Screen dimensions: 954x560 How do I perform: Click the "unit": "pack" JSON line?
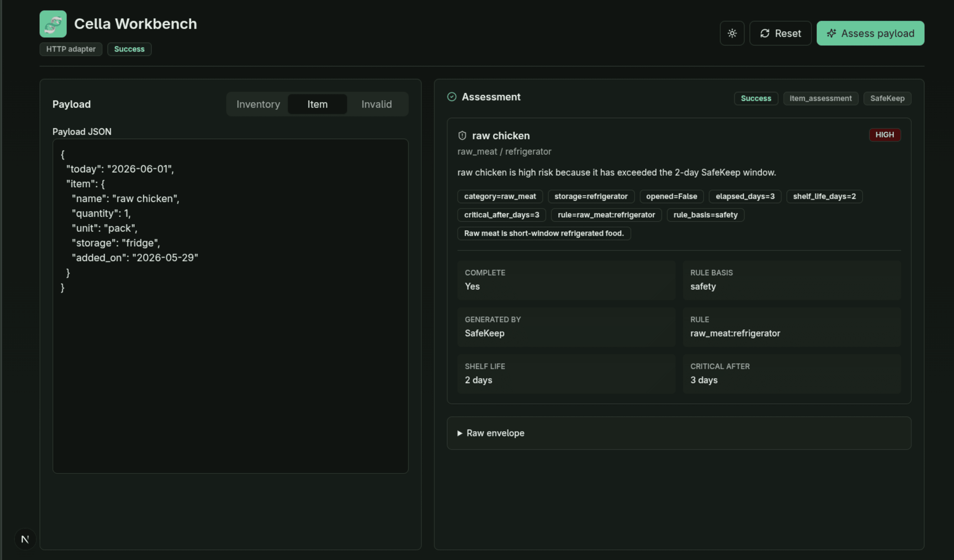point(105,228)
